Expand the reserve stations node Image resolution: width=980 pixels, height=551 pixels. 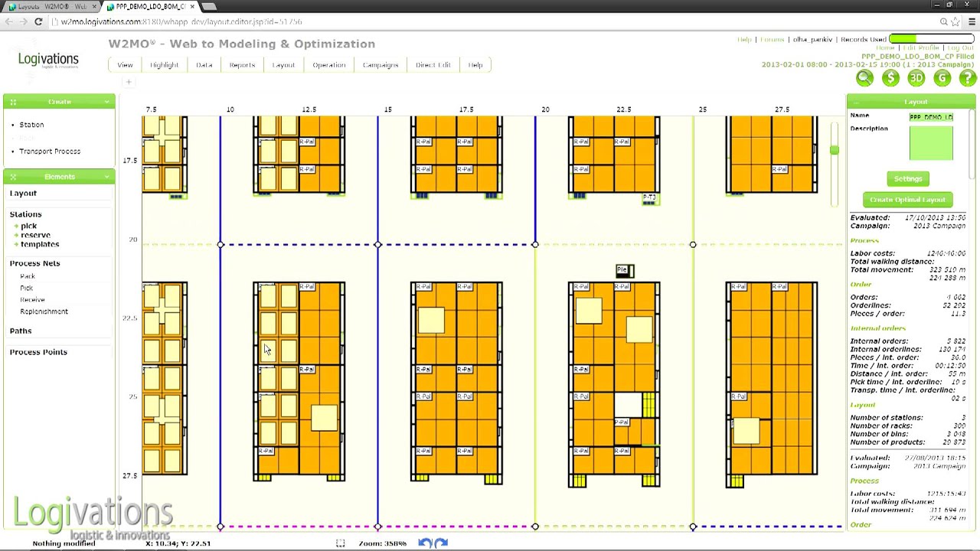click(x=15, y=236)
